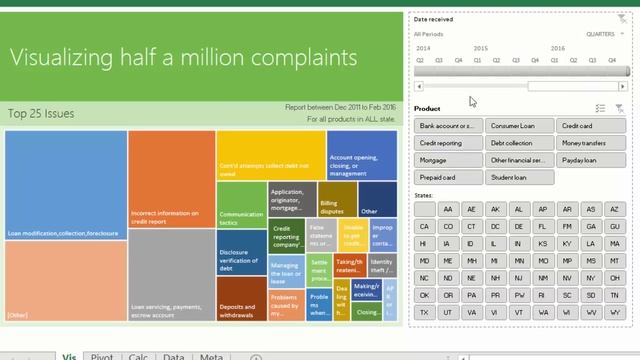Filter by Prepaid card product
Viewport: 640px width, 360px height.
tap(449, 177)
